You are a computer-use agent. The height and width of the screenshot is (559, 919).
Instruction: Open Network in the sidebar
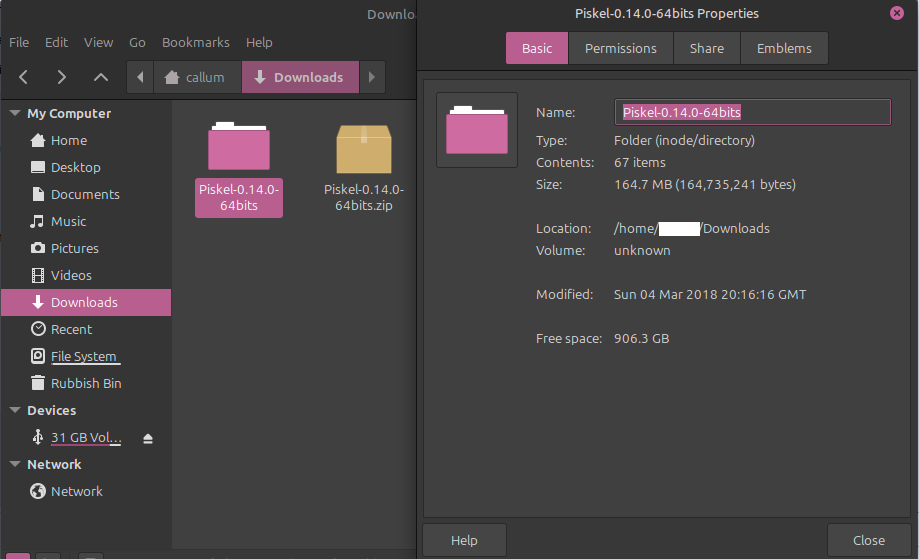[x=86, y=492]
